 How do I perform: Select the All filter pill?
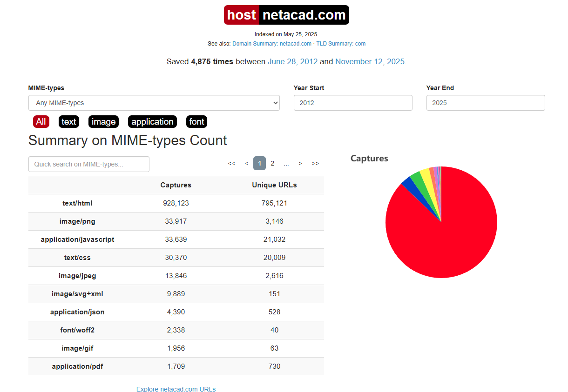coord(41,122)
